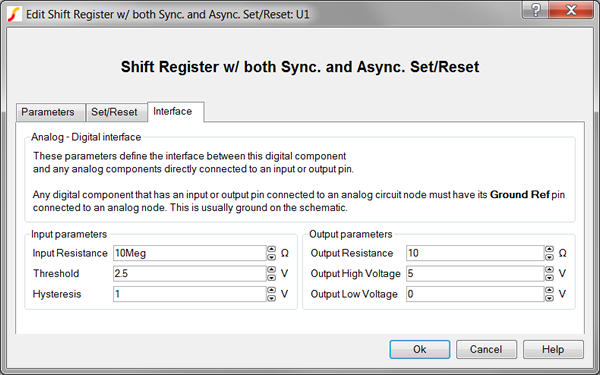The width and height of the screenshot is (600, 375).
Task: Close the dialog with the red X button
Action: tap(571, 10)
